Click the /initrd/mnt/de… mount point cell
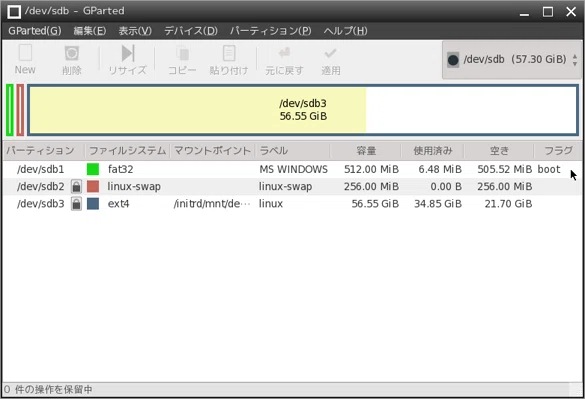 (x=212, y=204)
